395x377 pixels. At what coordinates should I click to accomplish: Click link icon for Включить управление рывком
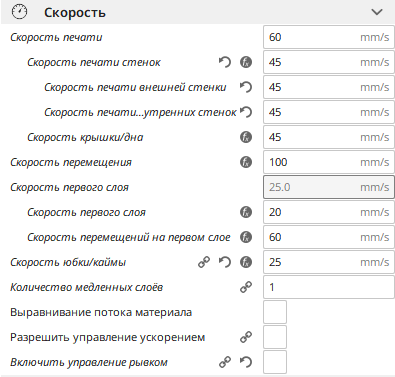point(225,362)
